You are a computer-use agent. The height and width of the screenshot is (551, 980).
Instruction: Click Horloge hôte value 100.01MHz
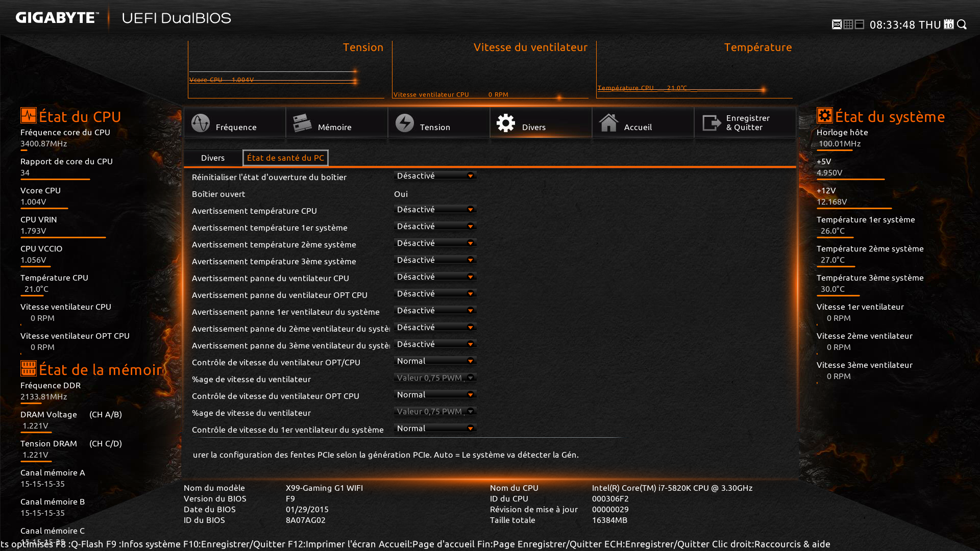[840, 144]
